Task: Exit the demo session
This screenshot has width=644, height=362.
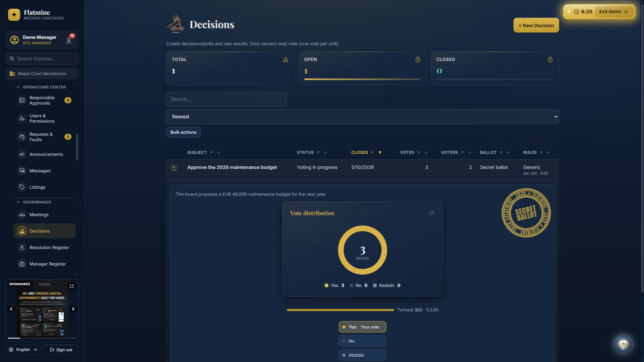Action: pyautogui.click(x=613, y=12)
